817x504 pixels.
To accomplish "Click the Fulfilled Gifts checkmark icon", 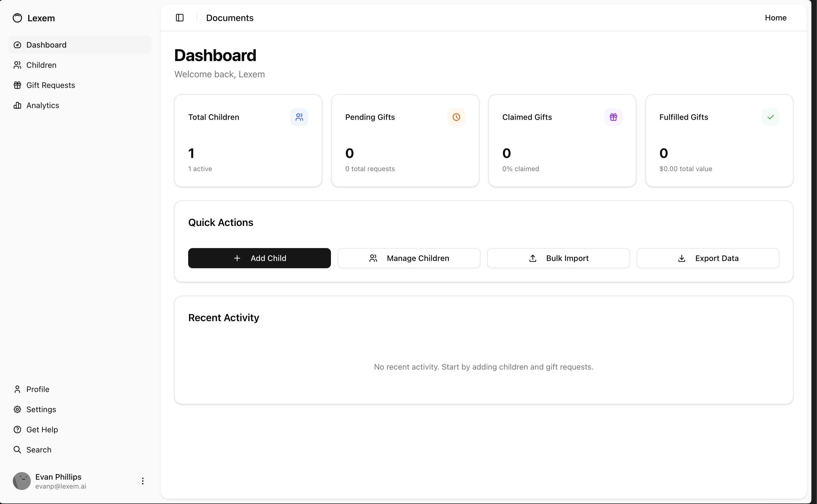I will (770, 117).
